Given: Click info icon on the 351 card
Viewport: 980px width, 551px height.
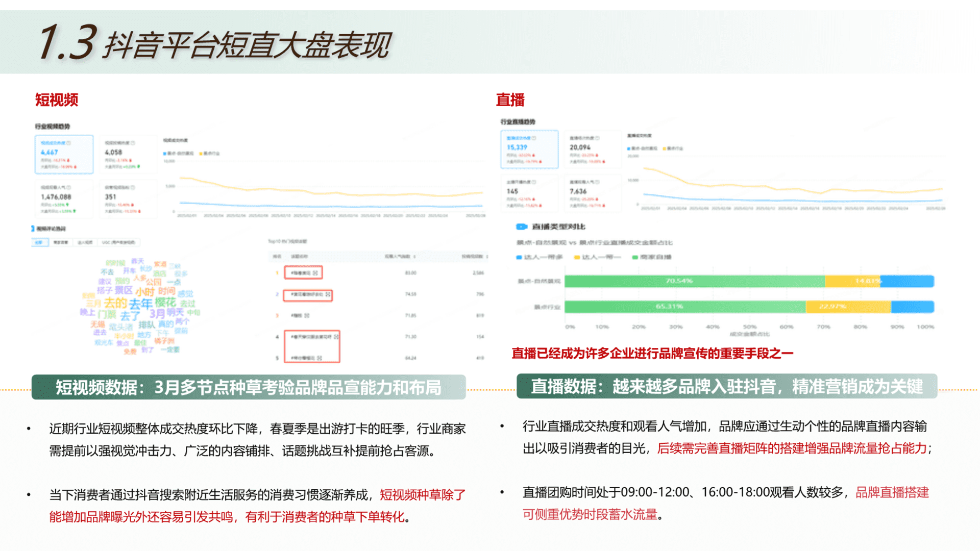Looking at the screenshot, I should tap(133, 187).
